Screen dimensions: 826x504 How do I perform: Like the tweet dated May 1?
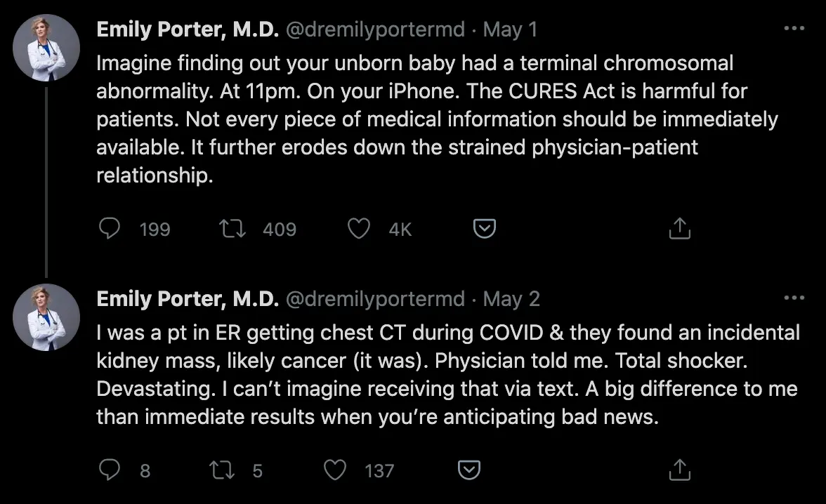358,228
